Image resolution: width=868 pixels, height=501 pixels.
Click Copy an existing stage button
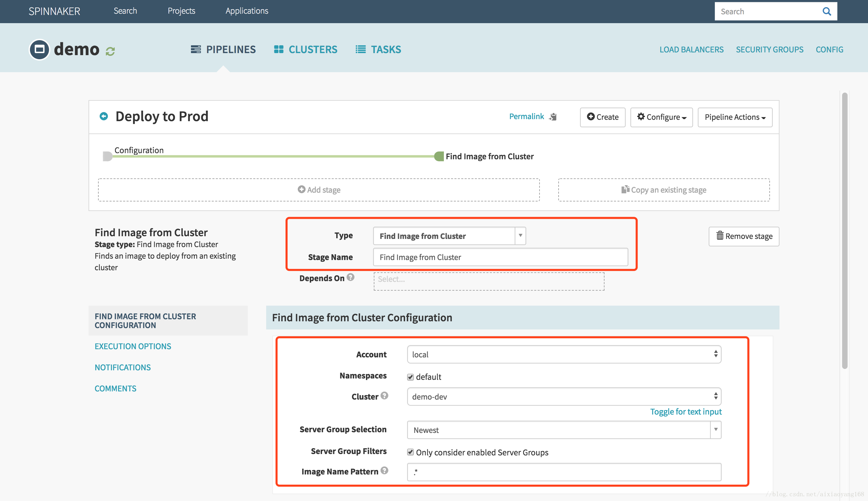pyautogui.click(x=664, y=190)
